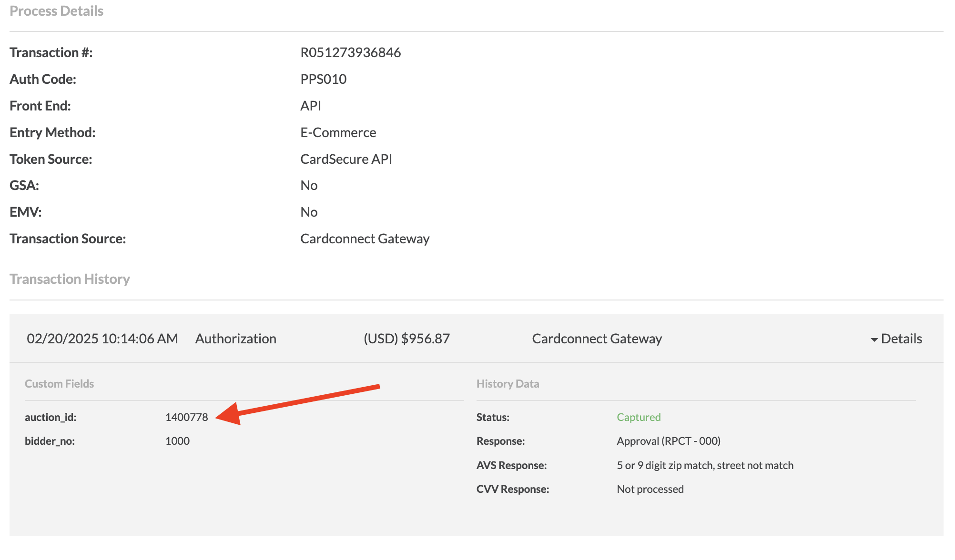This screenshot has height=560, width=955.
Task: Expand the transaction Details section
Action: coord(901,339)
